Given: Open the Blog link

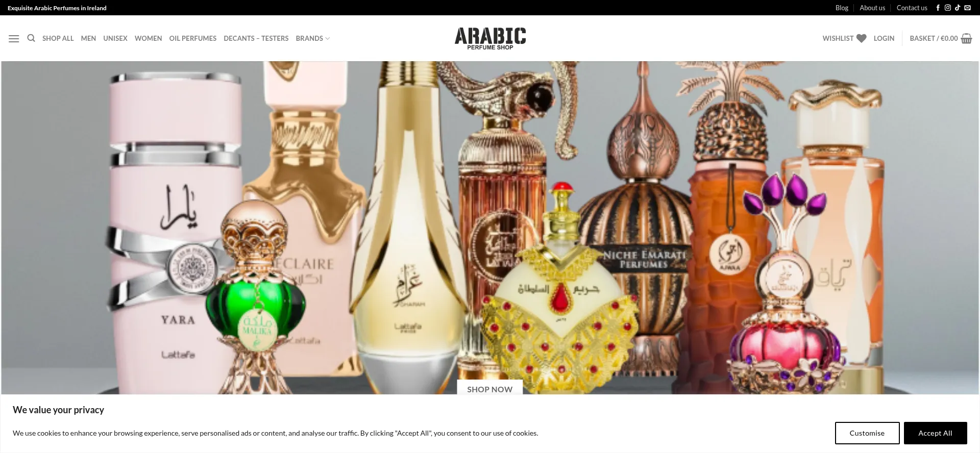Looking at the screenshot, I should [842, 8].
